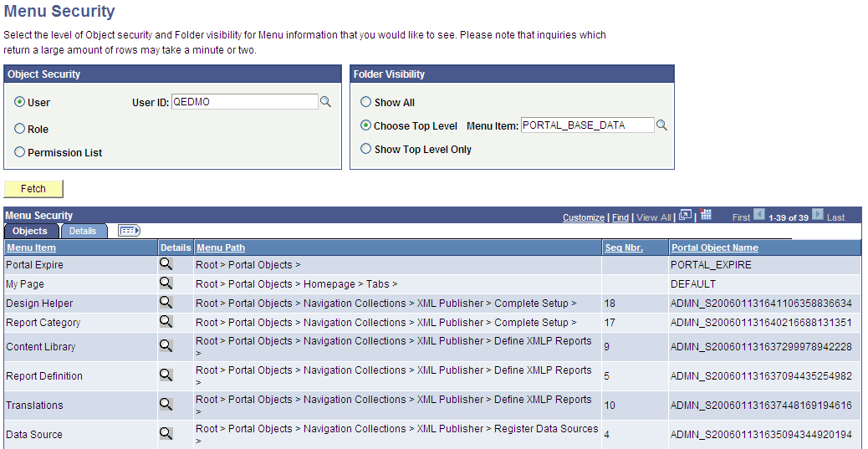This screenshot has width=868, height=449.
Task: Open details for Design Helper row
Action: pos(166,303)
